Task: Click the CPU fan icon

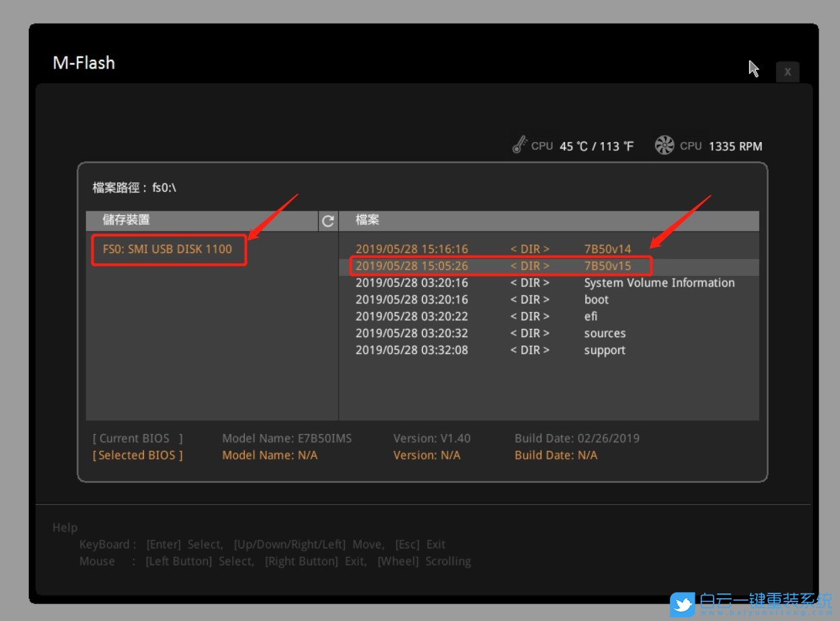Action: 664,145
